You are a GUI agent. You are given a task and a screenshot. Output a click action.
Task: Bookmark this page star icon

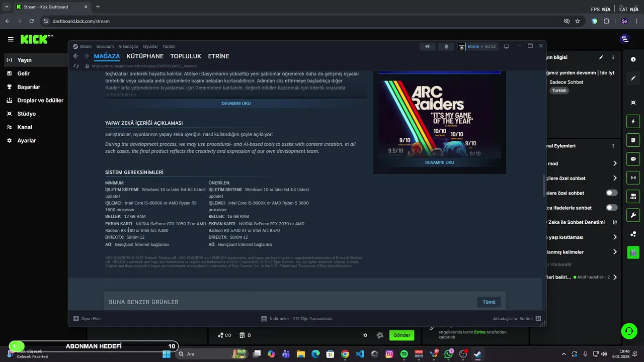pyautogui.click(x=578, y=21)
